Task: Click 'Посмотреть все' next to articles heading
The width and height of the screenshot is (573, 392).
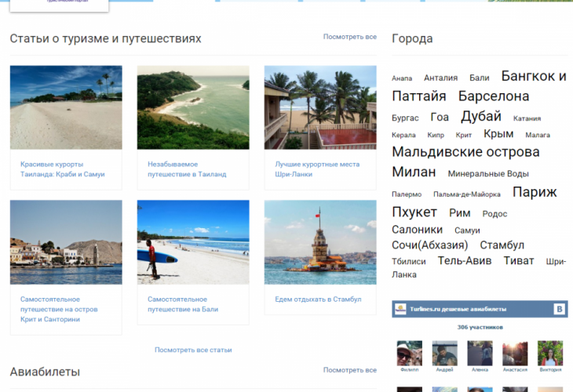Action: [349, 37]
